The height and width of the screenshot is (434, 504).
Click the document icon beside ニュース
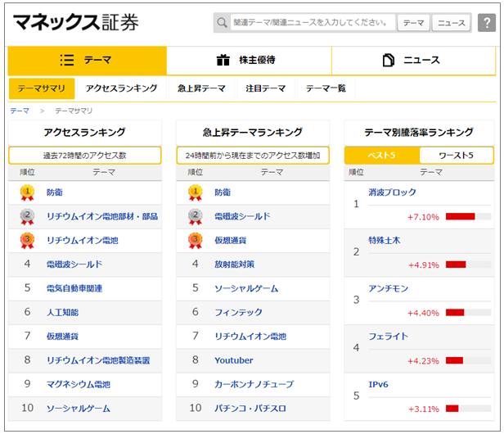pos(389,60)
